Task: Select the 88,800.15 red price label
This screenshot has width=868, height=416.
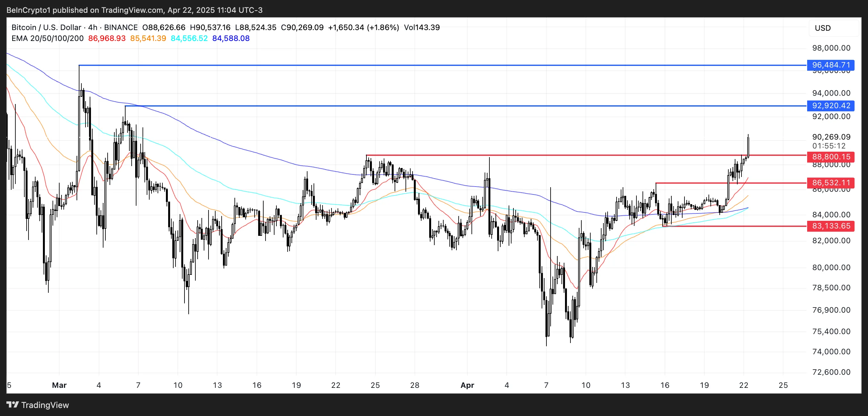Action: 831,157
